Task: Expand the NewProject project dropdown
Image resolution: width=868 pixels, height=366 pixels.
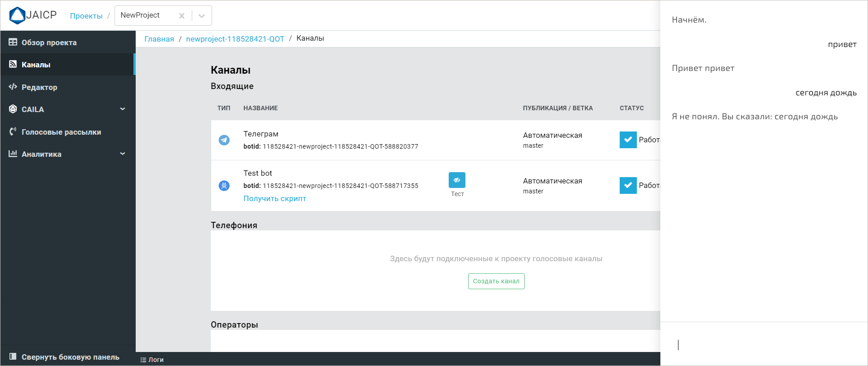Action: (x=202, y=16)
